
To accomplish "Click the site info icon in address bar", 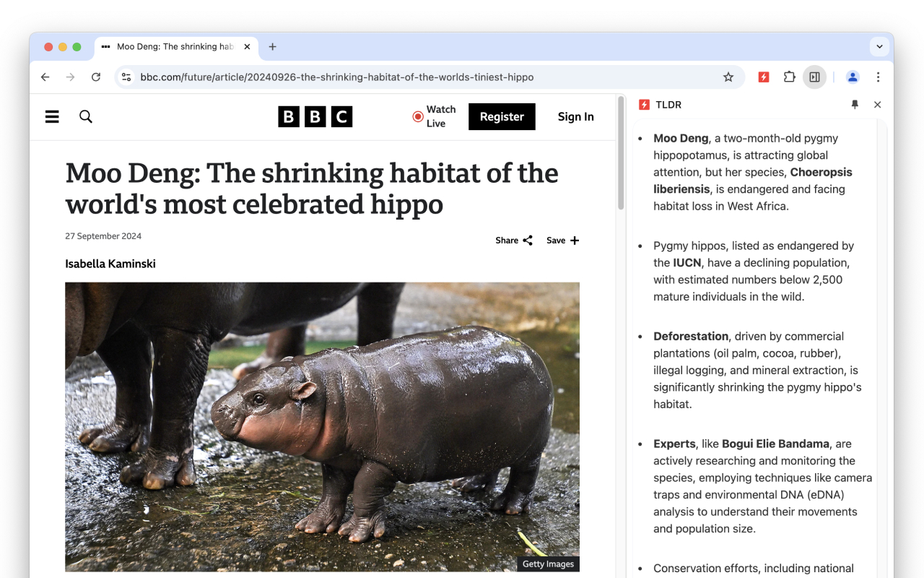I will coord(126,77).
